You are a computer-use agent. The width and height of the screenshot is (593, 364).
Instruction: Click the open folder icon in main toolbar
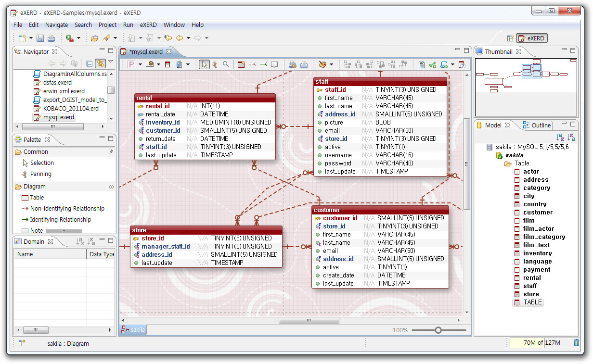pyautogui.click(x=95, y=38)
